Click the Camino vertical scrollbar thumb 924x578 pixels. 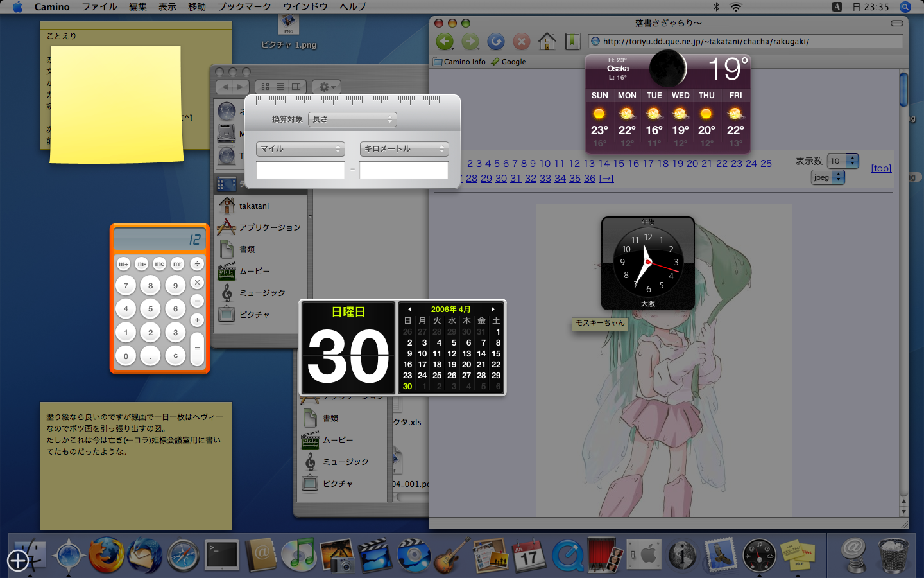tap(903, 89)
